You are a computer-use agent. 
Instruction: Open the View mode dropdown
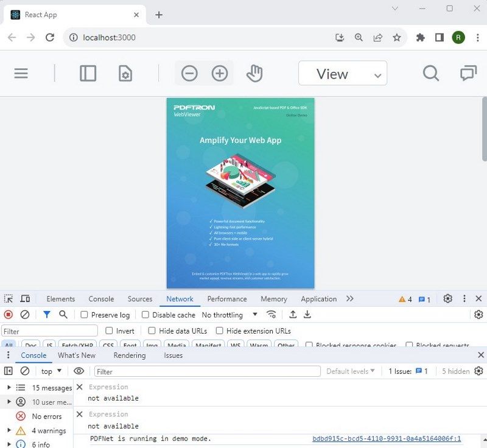click(x=343, y=73)
